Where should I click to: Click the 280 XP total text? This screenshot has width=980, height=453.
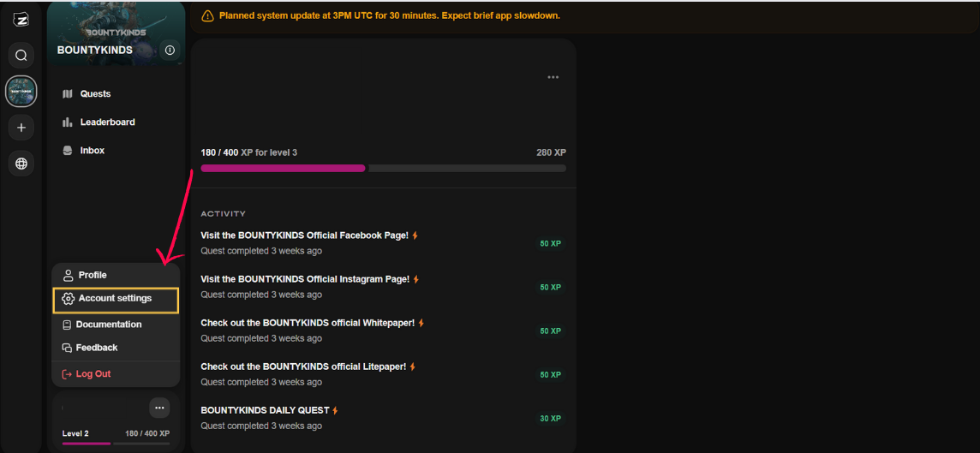click(552, 152)
